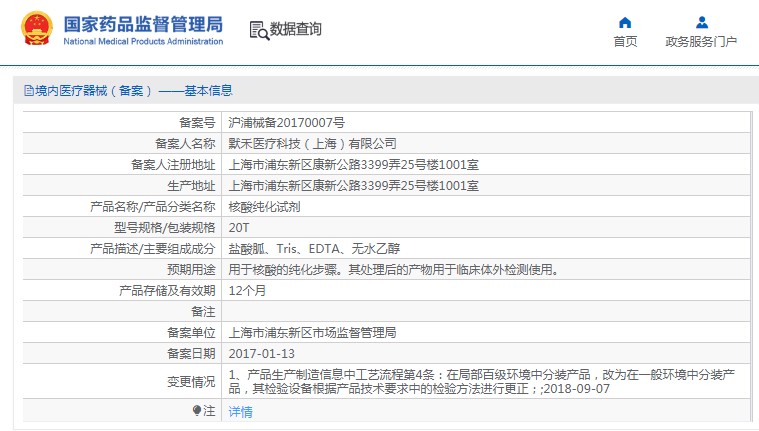759x431 pixels.
Task: Click the 数据查询 heading text
Action: 295,29
